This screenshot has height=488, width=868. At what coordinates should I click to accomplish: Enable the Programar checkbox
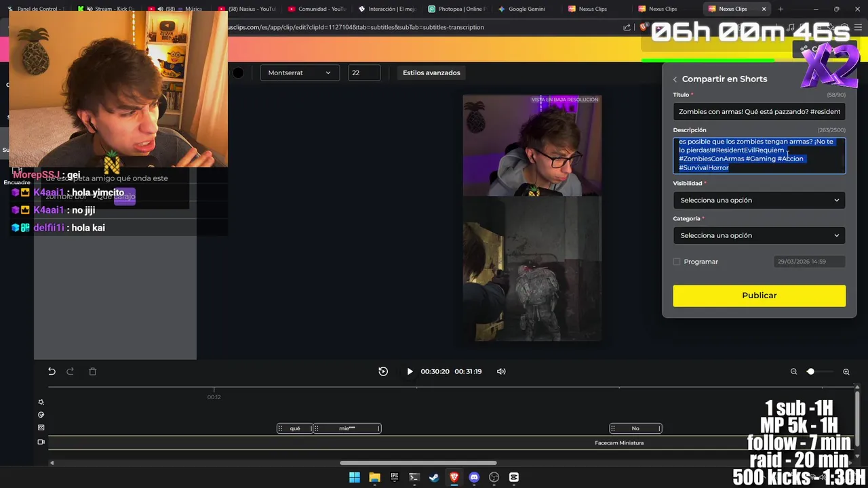[677, 262]
